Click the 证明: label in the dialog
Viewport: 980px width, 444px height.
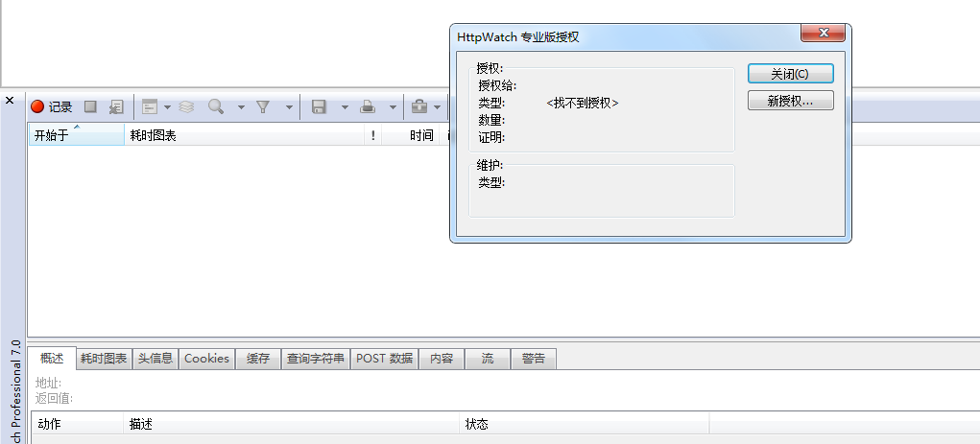point(491,137)
